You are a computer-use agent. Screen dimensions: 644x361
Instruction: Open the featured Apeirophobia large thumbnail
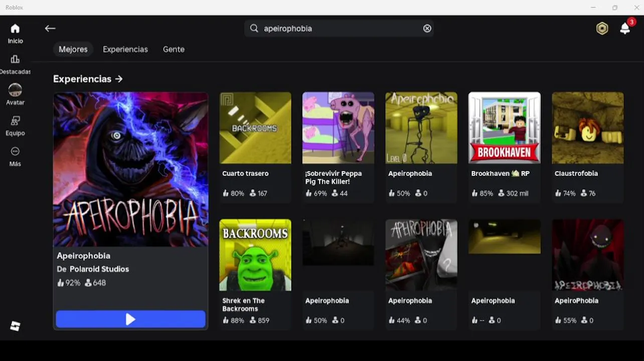(x=130, y=169)
